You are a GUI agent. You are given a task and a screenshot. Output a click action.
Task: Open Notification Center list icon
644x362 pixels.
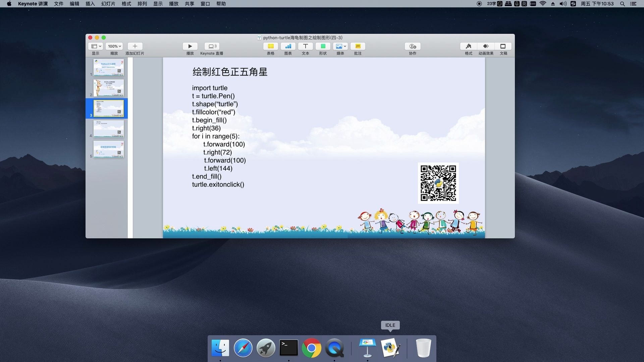(x=633, y=4)
